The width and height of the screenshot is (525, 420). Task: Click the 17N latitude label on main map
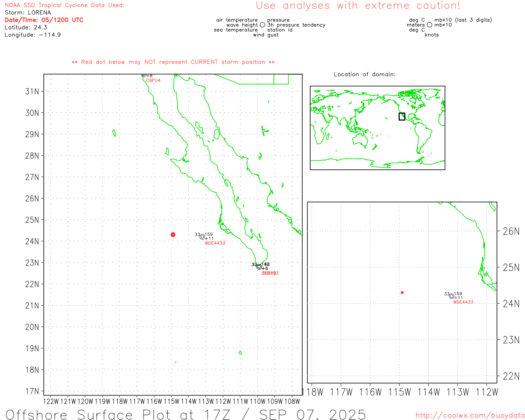(x=32, y=391)
